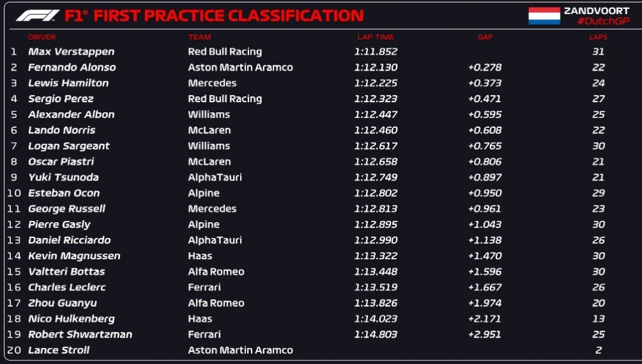642x364 pixels.
Task: Click the F1 logo icon
Action: tap(38, 15)
